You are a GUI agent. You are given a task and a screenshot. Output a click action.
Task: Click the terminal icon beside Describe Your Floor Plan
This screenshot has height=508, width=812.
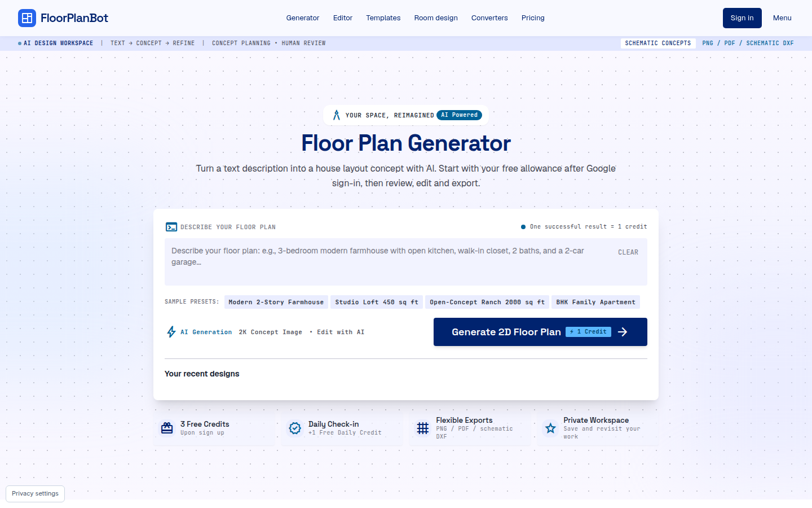(171, 227)
